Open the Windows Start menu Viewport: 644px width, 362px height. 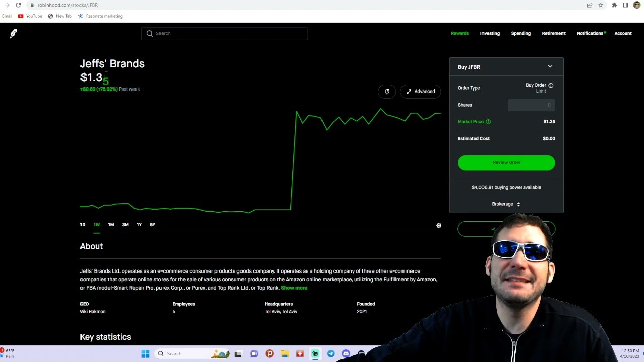pos(145,354)
